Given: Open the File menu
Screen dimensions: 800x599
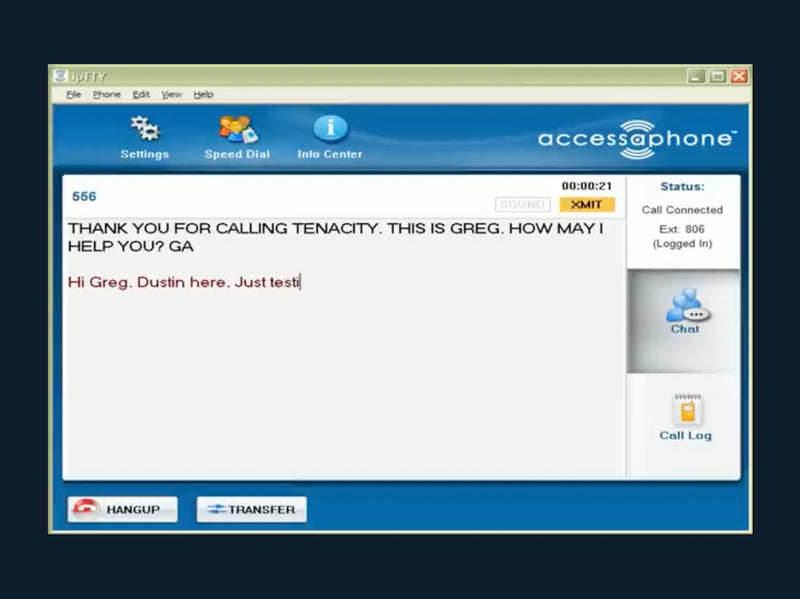Looking at the screenshot, I should [x=73, y=94].
